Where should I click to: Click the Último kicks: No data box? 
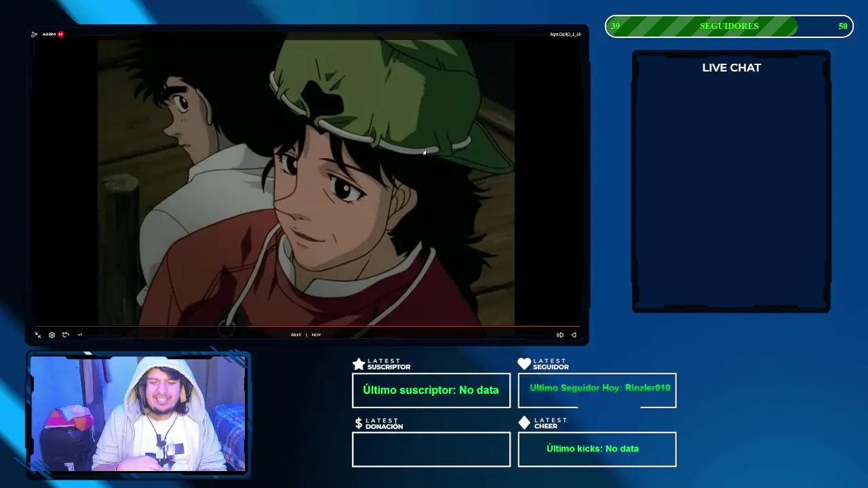tap(597, 449)
